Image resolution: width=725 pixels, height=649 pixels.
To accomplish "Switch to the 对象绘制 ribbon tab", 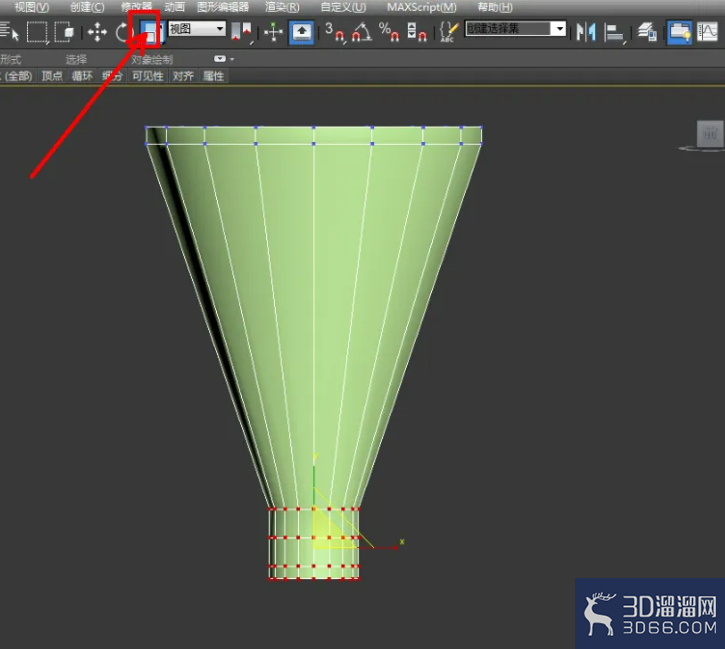I will point(152,60).
